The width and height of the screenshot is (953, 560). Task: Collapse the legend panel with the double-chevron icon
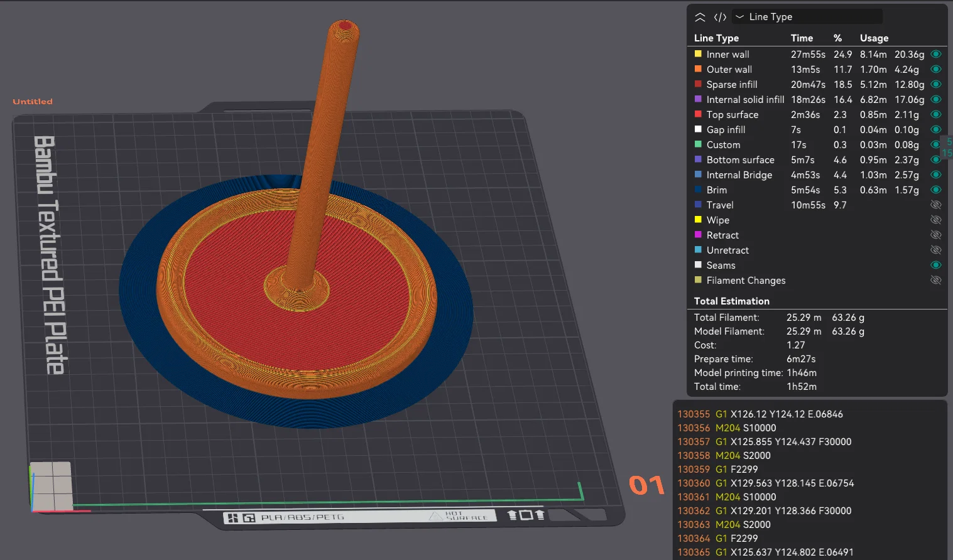[700, 17]
